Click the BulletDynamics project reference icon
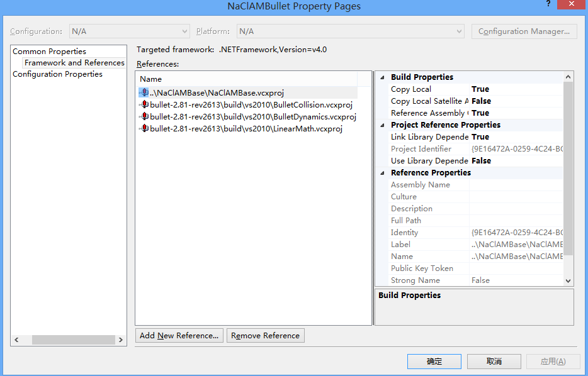588x376 pixels. [x=144, y=116]
